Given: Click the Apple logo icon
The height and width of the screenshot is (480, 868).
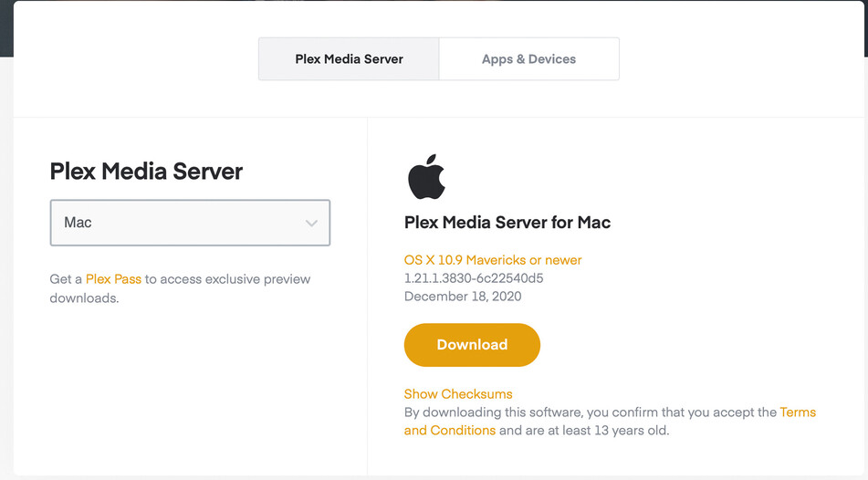Looking at the screenshot, I should (426, 176).
